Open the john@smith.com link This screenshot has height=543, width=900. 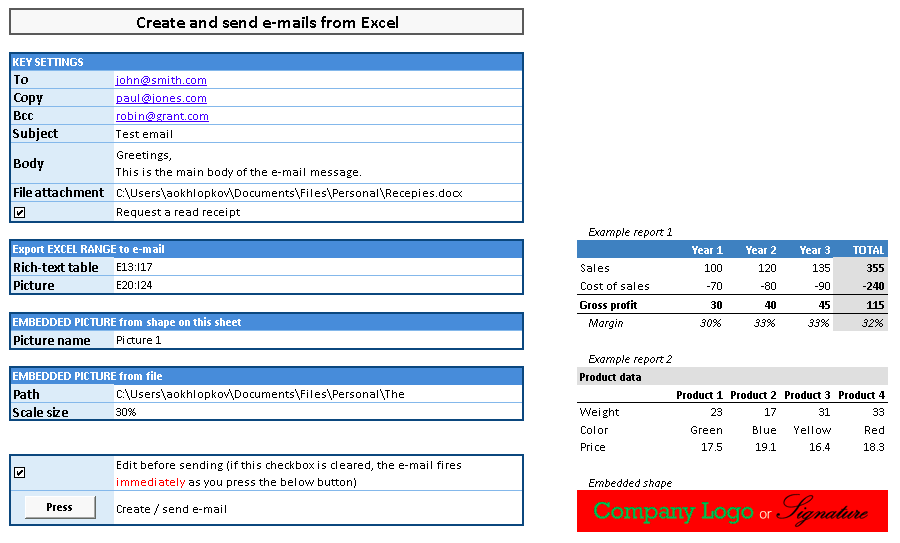point(161,80)
